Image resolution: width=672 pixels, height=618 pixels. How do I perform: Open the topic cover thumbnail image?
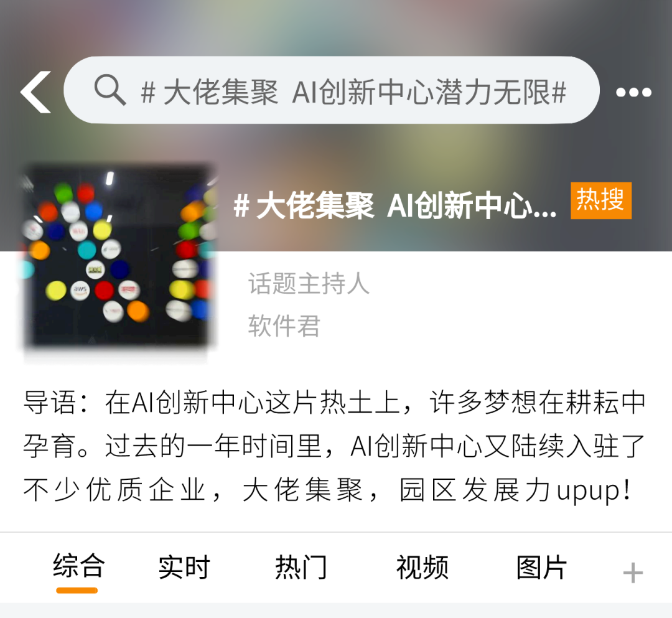tap(119, 257)
